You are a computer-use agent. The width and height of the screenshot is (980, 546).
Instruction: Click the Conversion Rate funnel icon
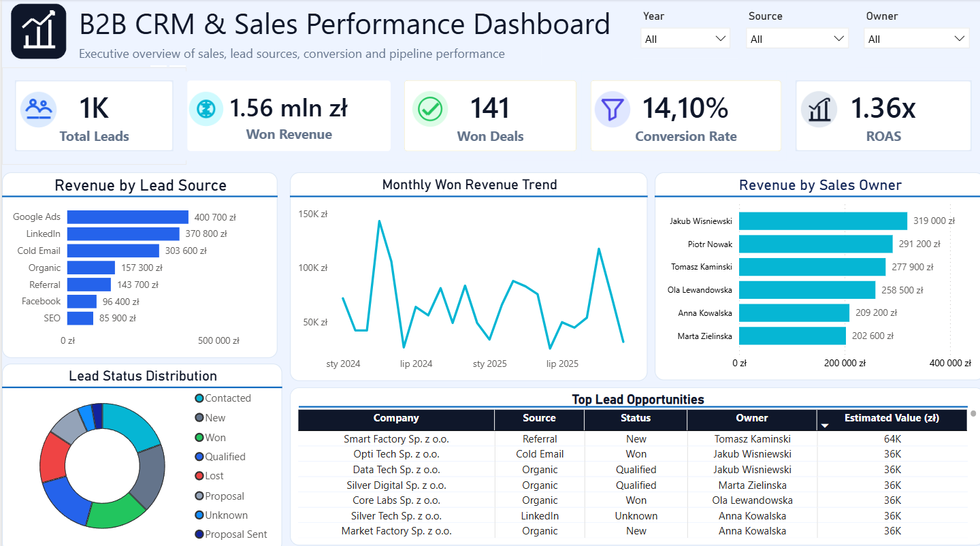612,108
